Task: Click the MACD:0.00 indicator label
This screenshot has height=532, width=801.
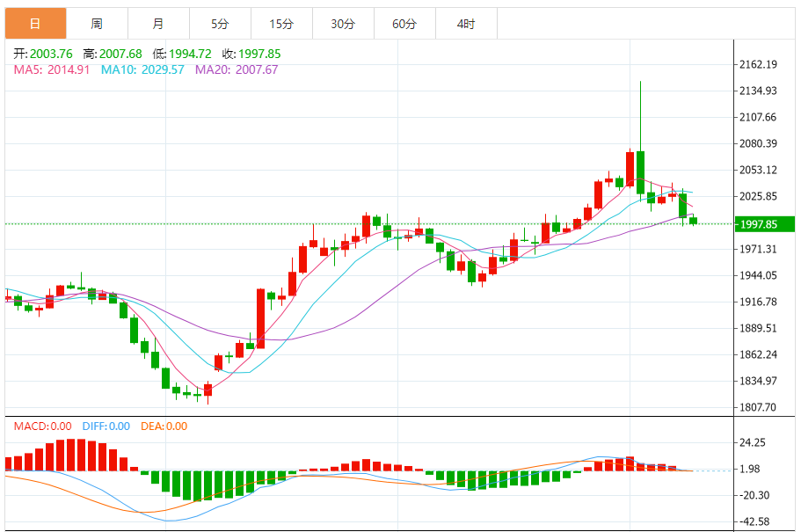Action: click(x=42, y=426)
